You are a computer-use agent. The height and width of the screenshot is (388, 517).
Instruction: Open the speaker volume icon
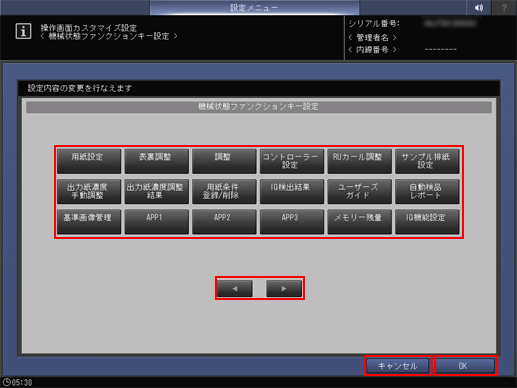(479, 7)
